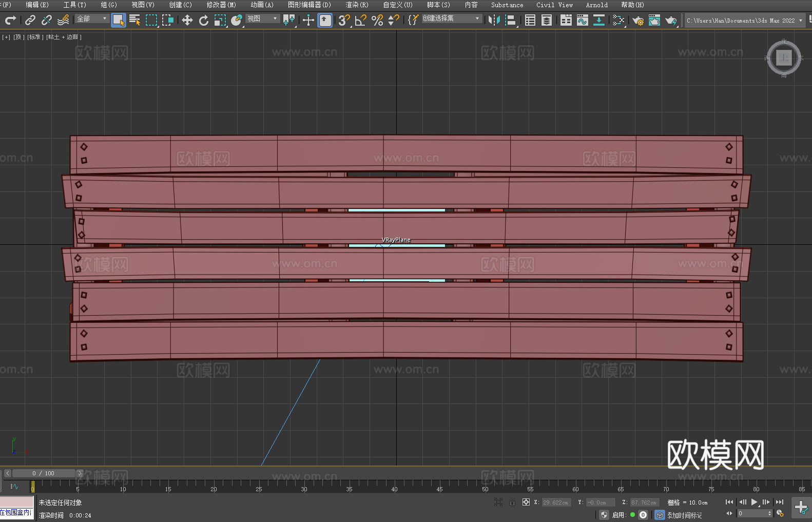Click the [顶] viewport view label
The height and width of the screenshot is (522, 812).
(x=19, y=37)
